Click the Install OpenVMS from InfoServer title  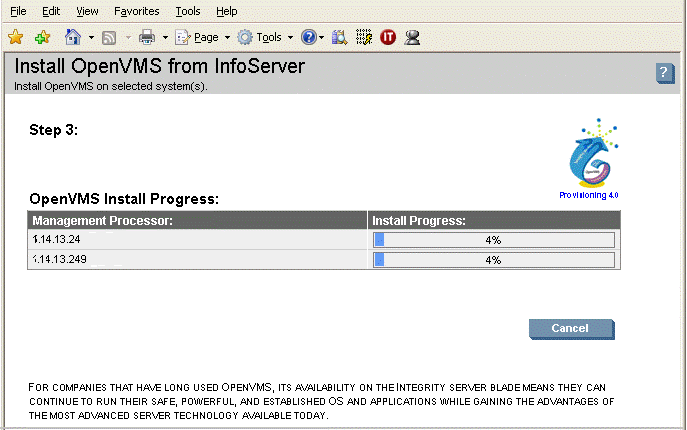tap(159, 67)
